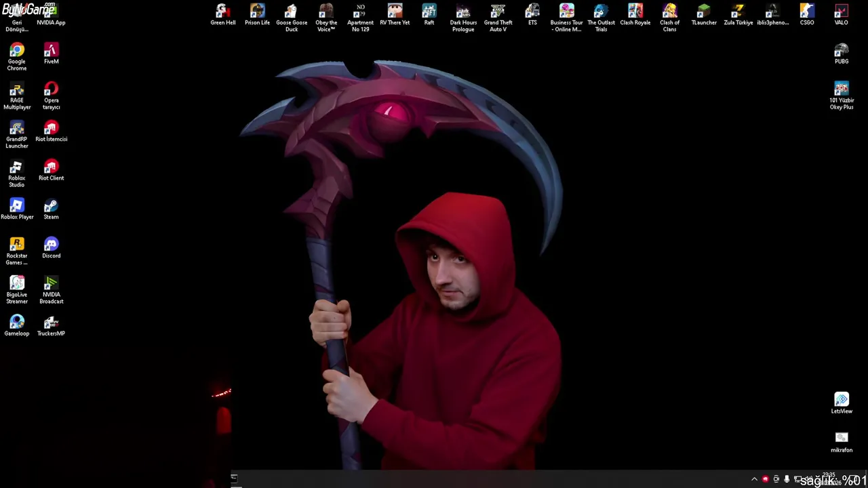Open Rockstar Games Launcher icon
The width and height of the screenshot is (868, 488).
pyautogui.click(x=17, y=251)
